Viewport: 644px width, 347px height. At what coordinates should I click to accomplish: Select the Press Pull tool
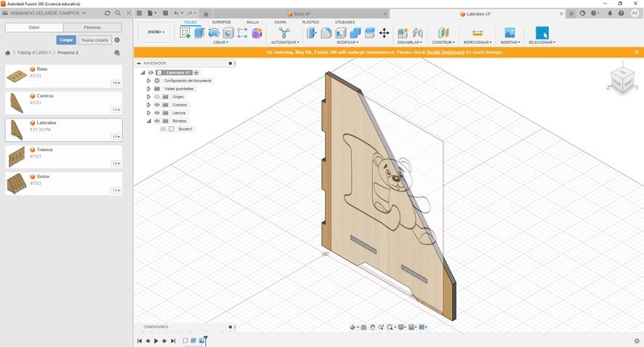pos(312,33)
